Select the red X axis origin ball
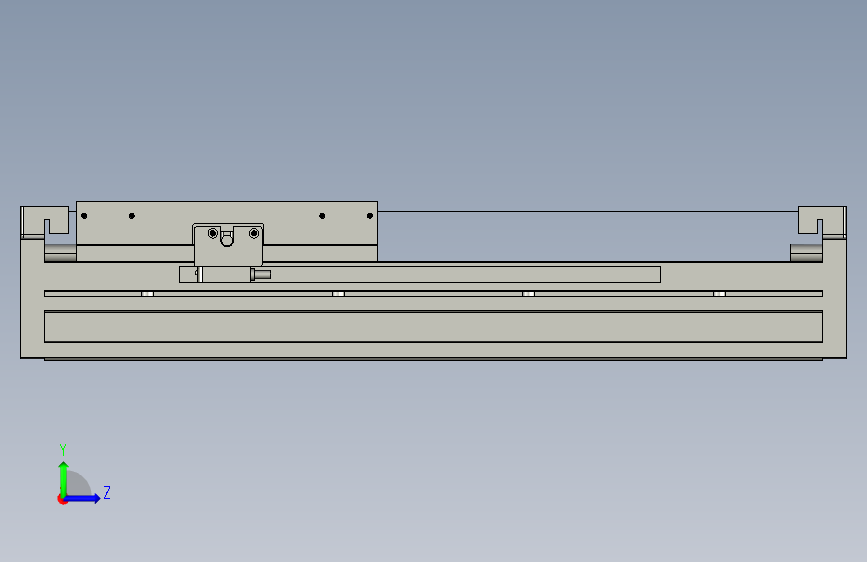The height and width of the screenshot is (562, 867). coord(62,499)
